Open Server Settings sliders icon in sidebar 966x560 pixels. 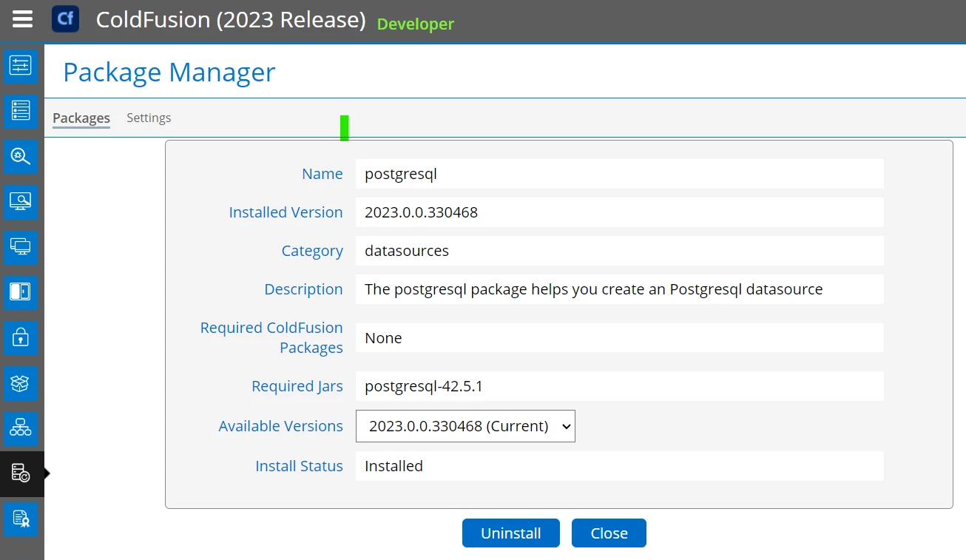point(21,67)
